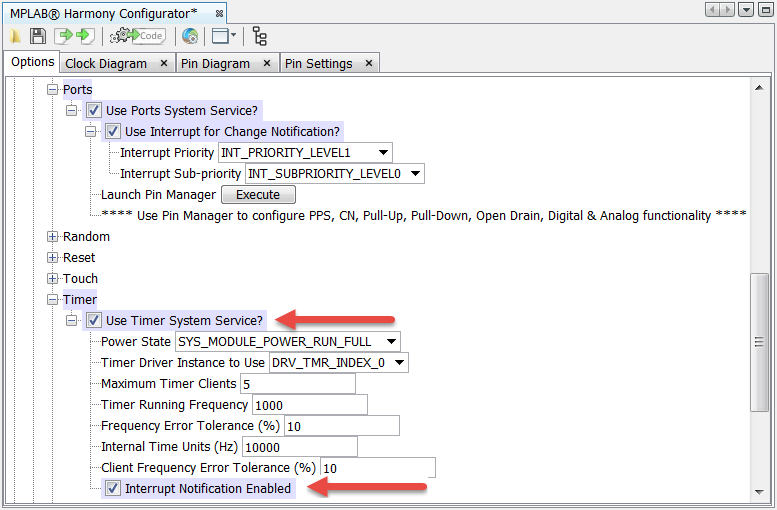The width and height of the screenshot is (777, 510).
Task: Click the vertical scrollbar thumb
Action: click(x=759, y=342)
